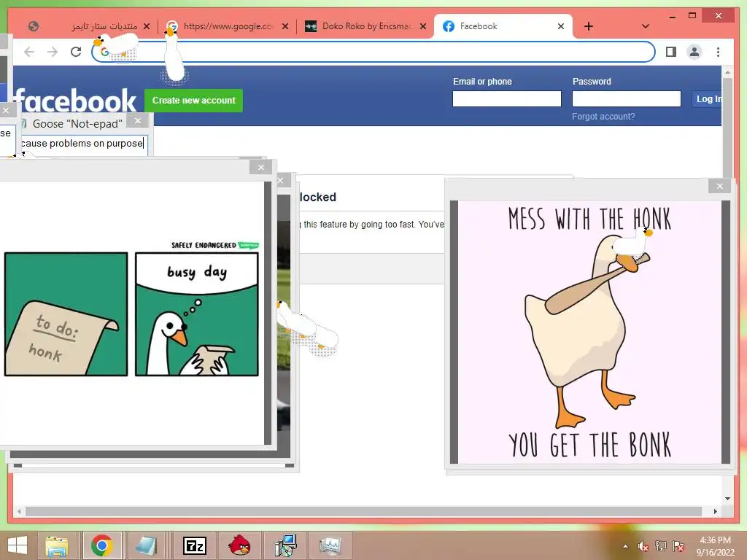This screenshot has height=560, width=747.
Task: Click the facebook logo
Action: coord(76,101)
